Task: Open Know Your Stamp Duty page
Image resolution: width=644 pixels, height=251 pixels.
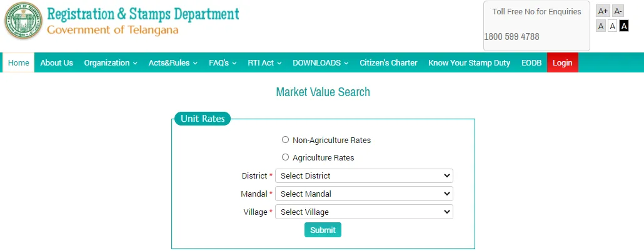Action: click(469, 63)
